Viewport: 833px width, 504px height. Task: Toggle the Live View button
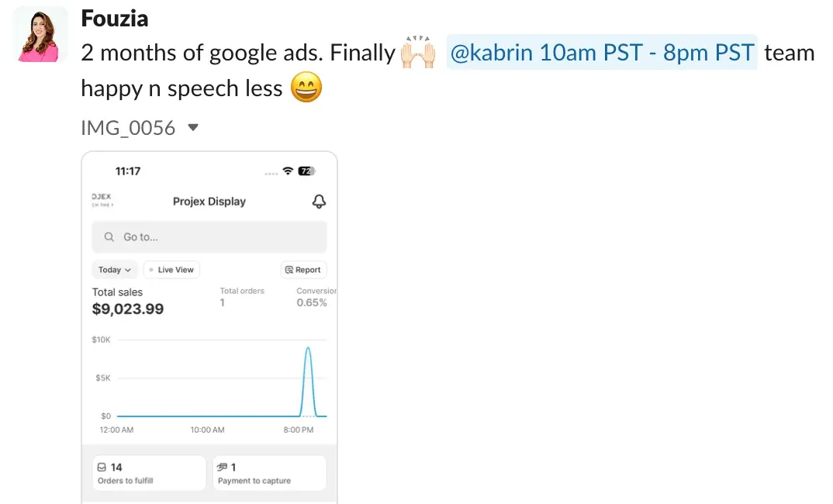(171, 270)
